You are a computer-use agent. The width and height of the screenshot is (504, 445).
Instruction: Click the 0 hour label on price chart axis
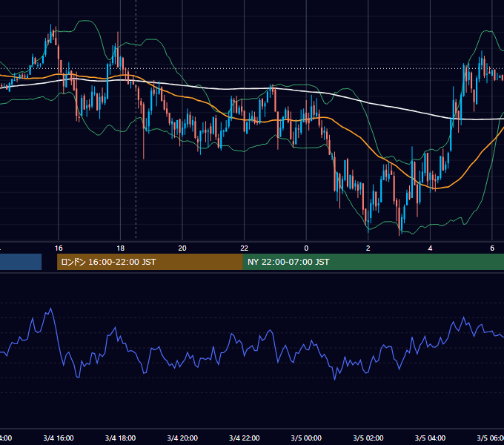point(306,248)
